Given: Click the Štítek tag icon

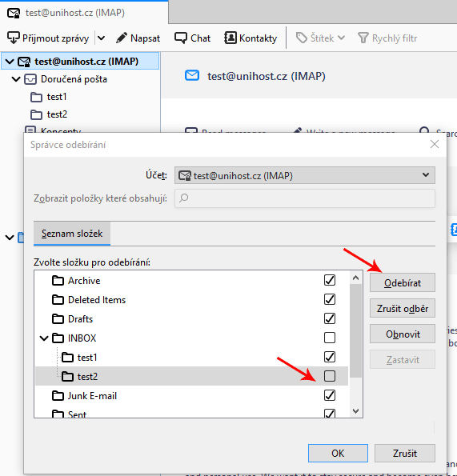Looking at the screenshot, I should coord(302,38).
